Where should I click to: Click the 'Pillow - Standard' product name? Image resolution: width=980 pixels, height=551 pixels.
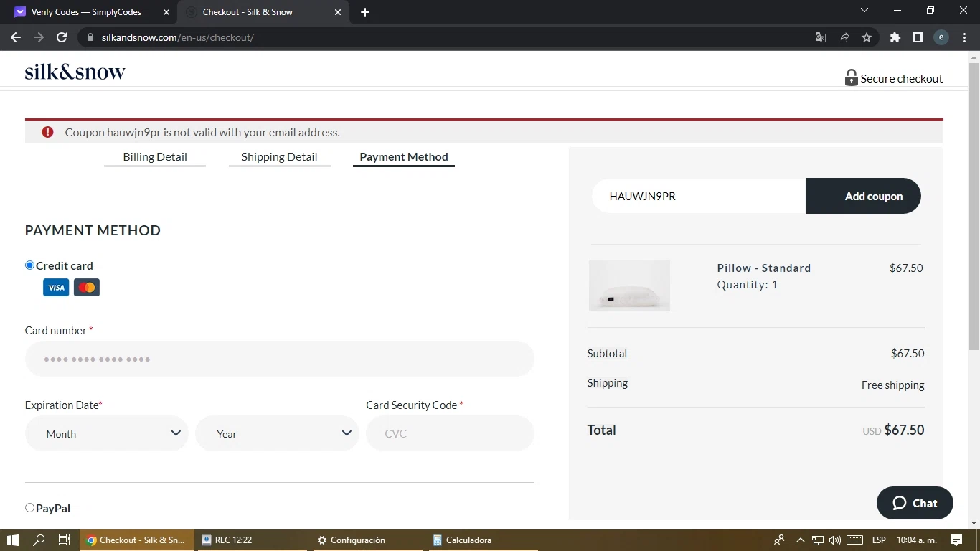pyautogui.click(x=764, y=268)
